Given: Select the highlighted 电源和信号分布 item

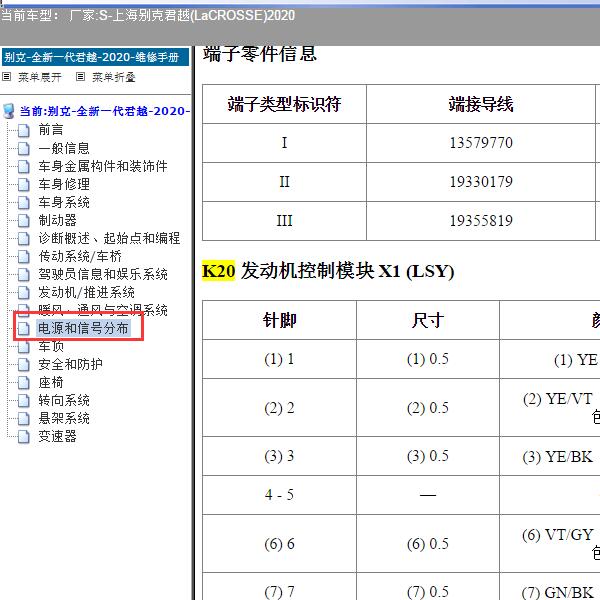Looking at the screenshot, I should [83, 328].
